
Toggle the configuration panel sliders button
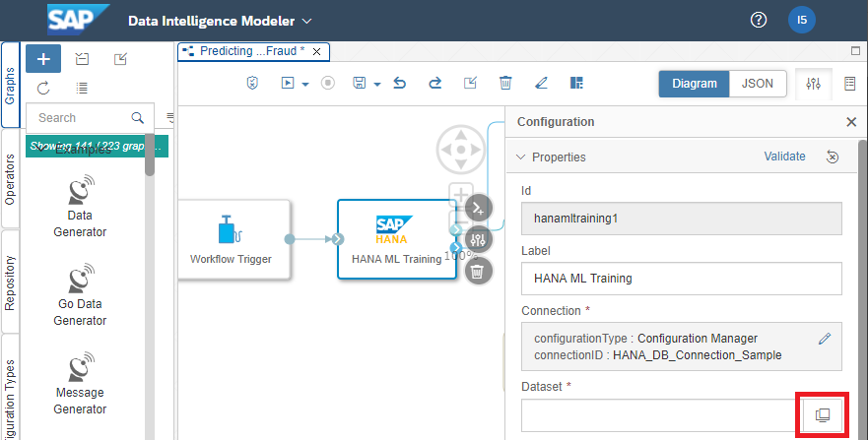click(x=813, y=84)
